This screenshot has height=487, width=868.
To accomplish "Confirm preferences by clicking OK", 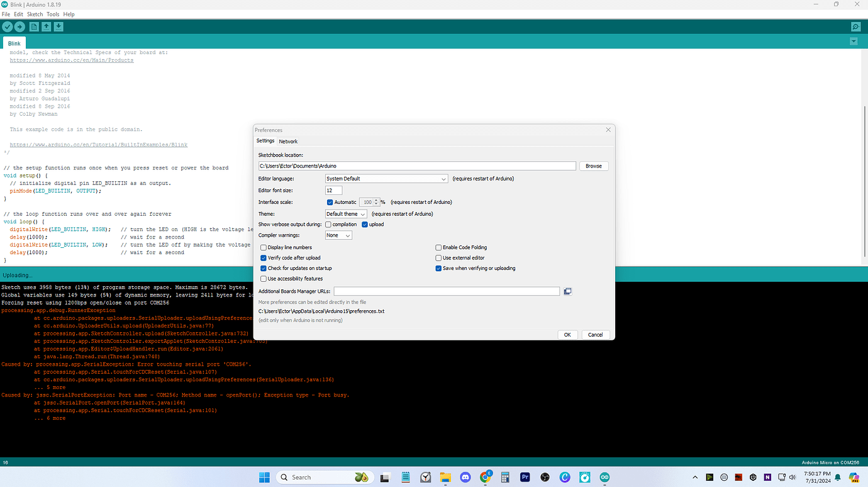I will pos(567,334).
